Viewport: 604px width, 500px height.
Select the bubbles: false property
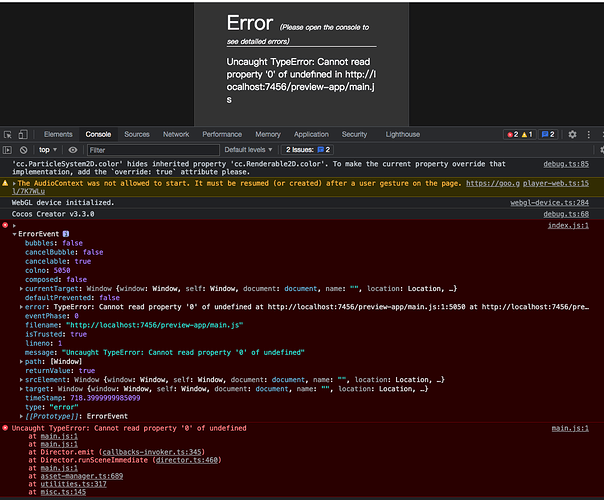54,243
